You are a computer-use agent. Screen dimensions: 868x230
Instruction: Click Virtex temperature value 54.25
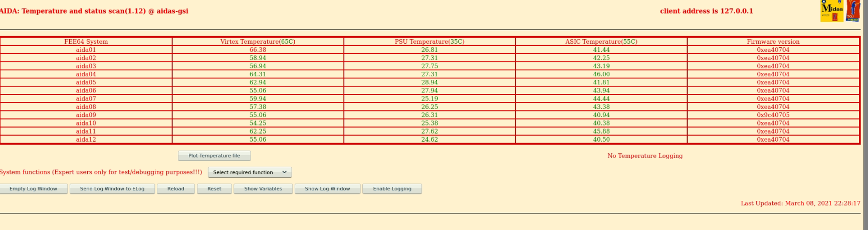pyautogui.click(x=258, y=123)
